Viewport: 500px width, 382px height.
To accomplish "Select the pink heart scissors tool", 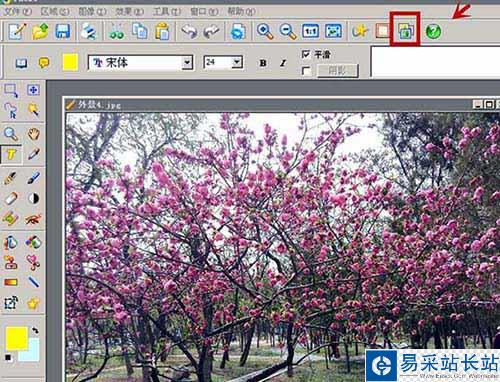I will tap(33, 262).
